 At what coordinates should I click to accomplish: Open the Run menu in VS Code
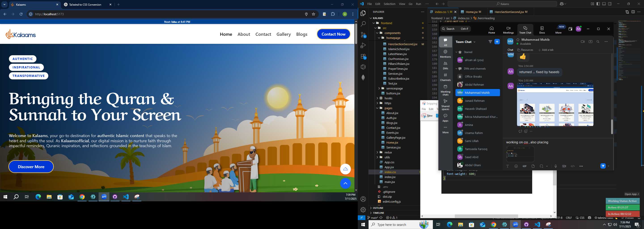(419, 4)
